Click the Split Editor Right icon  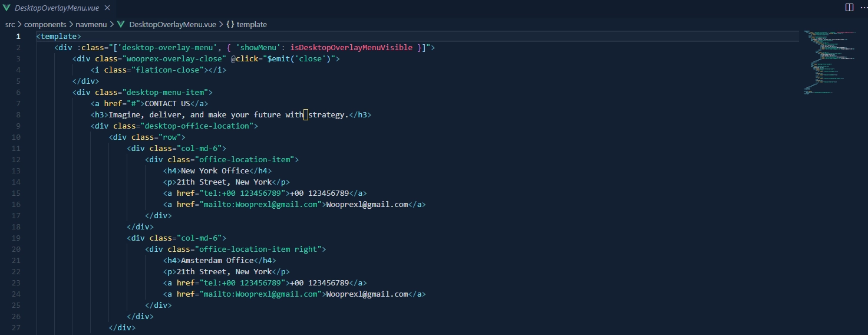(849, 8)
